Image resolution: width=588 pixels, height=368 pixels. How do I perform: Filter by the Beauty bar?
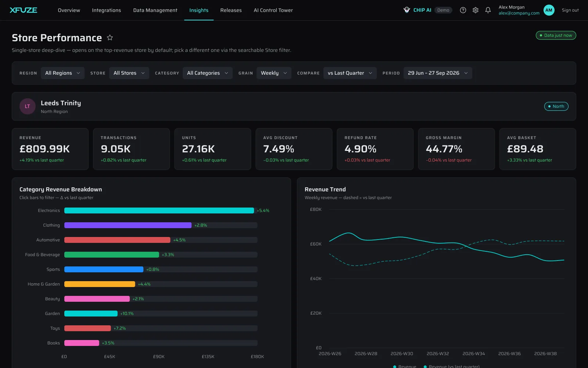click(97, 299)
